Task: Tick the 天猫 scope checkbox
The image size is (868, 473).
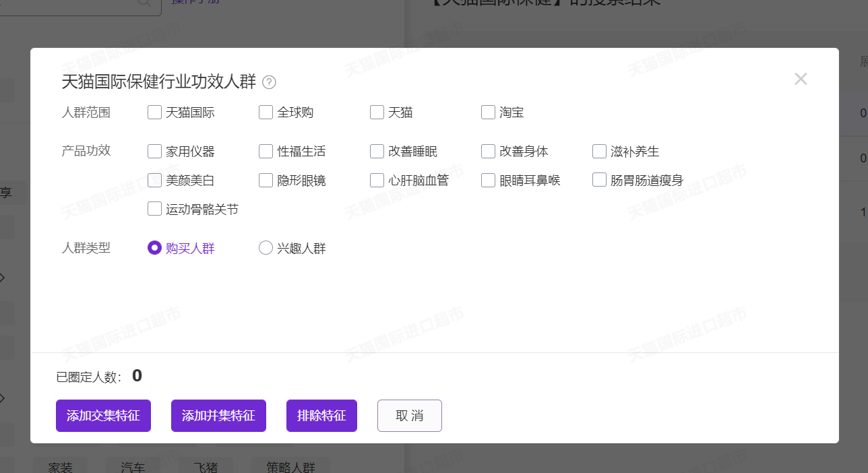Action: pyautogui.click(x=377, y=113)
